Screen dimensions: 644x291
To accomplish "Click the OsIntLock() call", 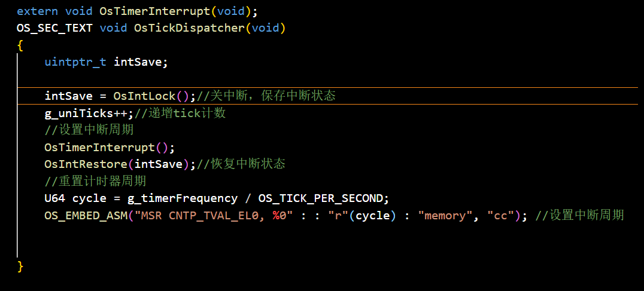I will (151, 96).
